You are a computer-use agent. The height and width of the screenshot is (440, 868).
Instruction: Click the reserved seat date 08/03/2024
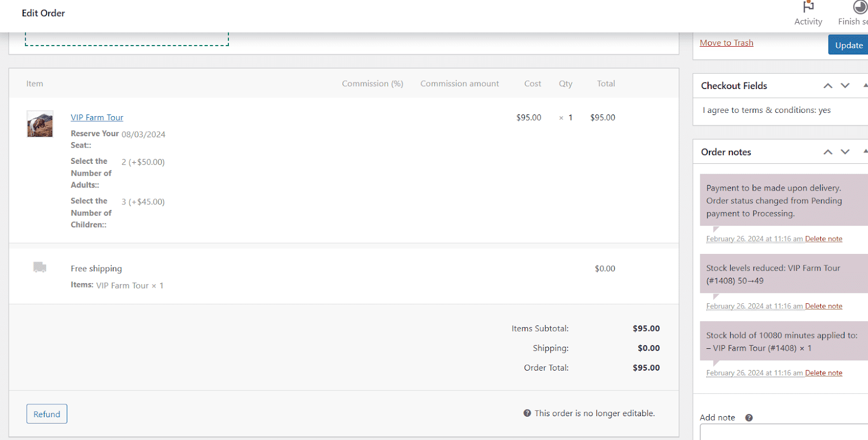[x=143, y=135]
